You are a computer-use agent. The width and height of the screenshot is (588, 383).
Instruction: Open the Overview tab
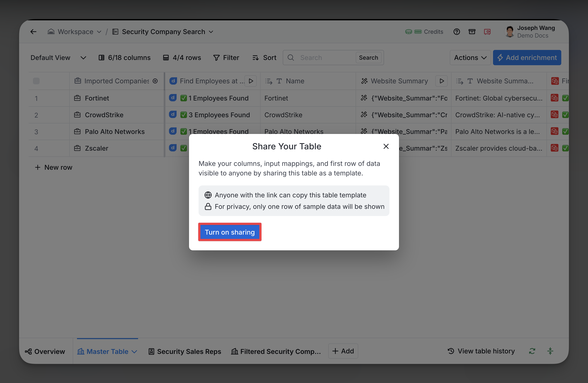point(45,351)
